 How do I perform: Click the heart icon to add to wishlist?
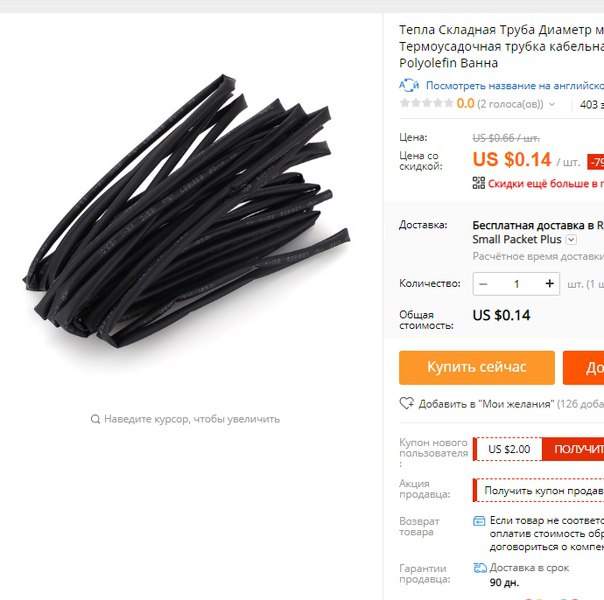click(x=406, y=403)
